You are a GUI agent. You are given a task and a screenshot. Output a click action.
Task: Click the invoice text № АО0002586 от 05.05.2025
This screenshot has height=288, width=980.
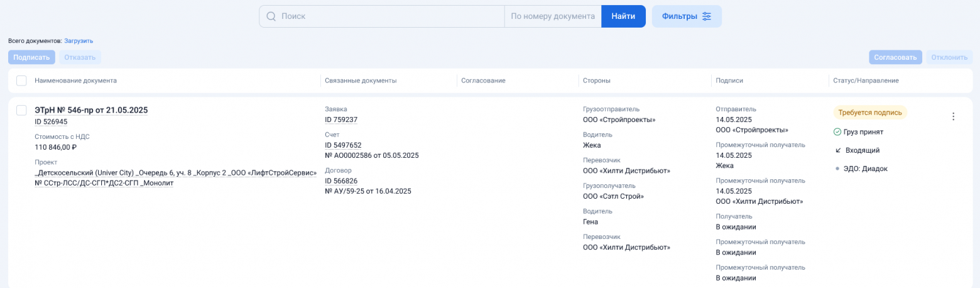372,155
